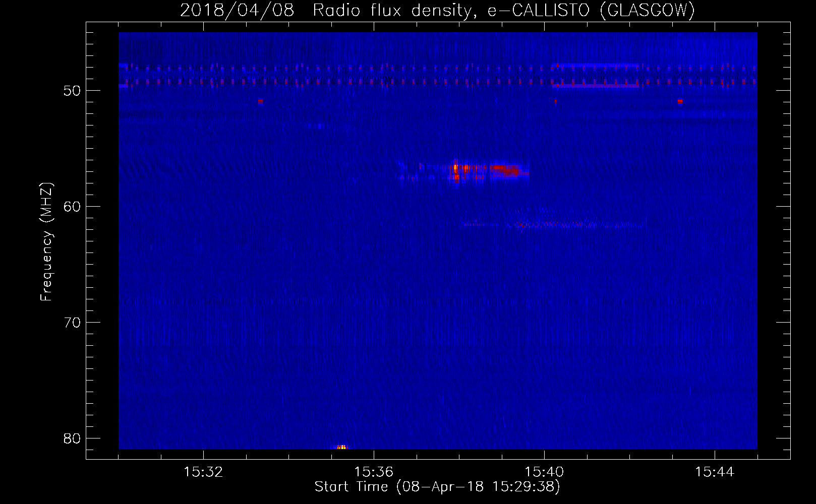Click the "Start Time (08-Apr-18 15:29:38)" label
Image resolution: width=816 pixels, height=504 pixels.
point(437,487)
